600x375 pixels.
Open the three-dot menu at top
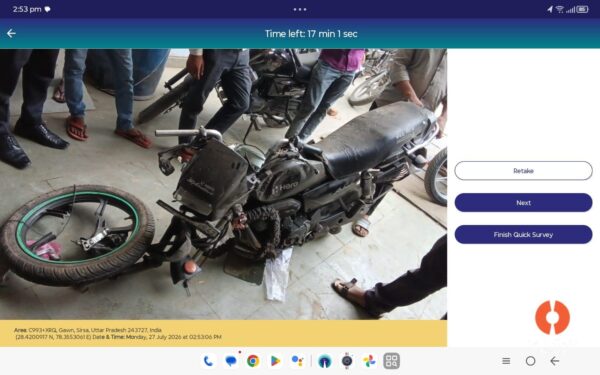(x=300, y=9)
